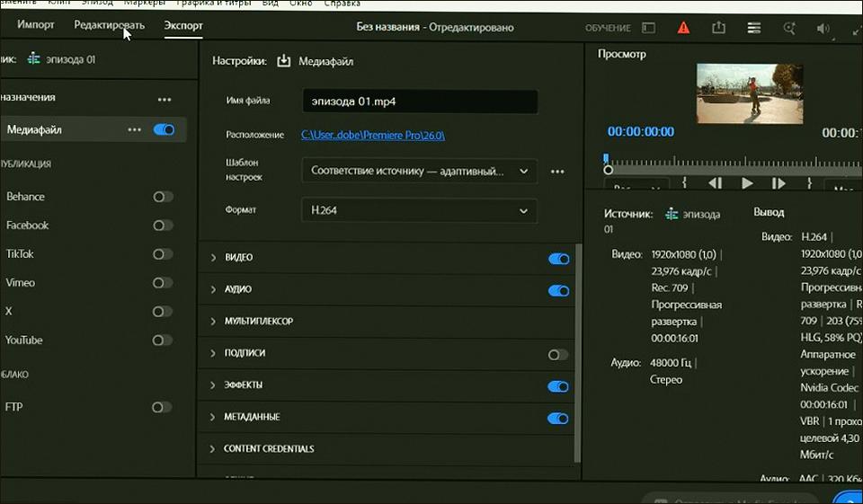Image resolution: width=863 pixels, height=504 pixels.
Task: Click the preview timeline ruler
Action: pyautogui.click(x=734, y=163)
